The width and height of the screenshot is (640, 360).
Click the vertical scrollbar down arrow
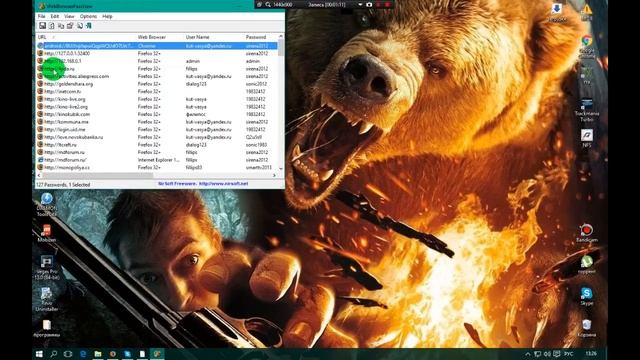[x=281, y=168]
